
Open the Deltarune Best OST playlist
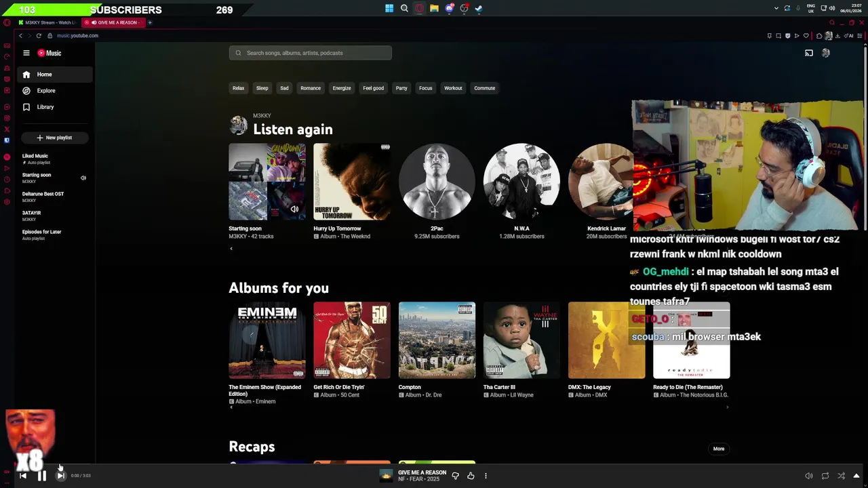tap(55, 197)
